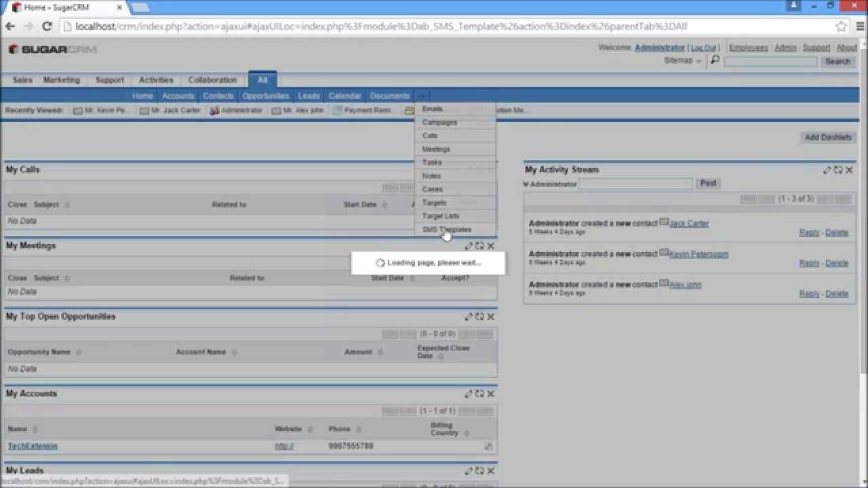Close the My Accounts dashlet
Screen dimensions: 868x488
pyautogui.click(x=491, y=394)
